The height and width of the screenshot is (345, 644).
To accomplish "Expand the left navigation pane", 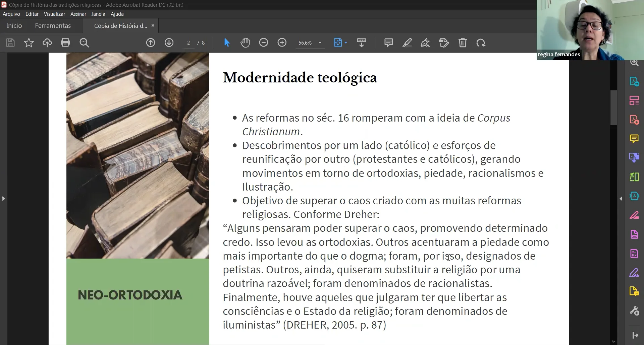I will (3, 198).
